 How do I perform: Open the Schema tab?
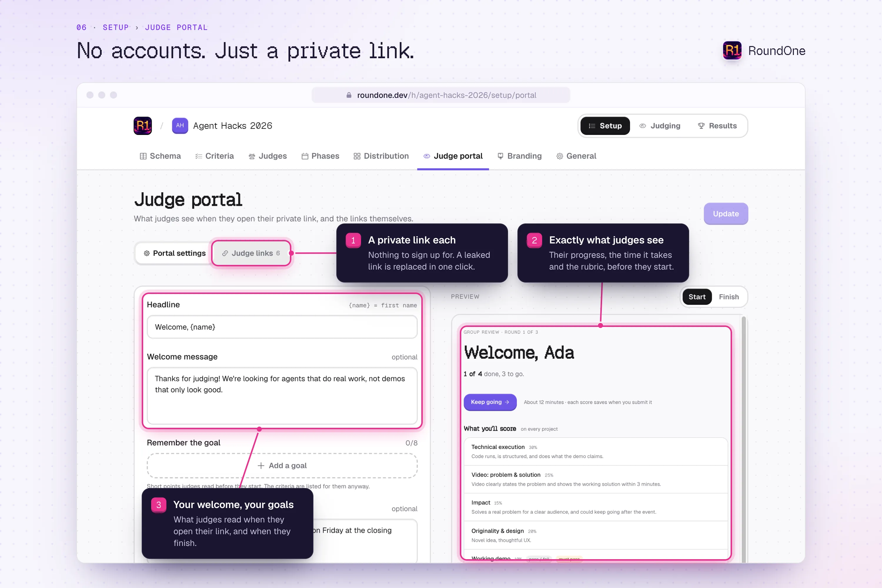click(x=160, y=156)
